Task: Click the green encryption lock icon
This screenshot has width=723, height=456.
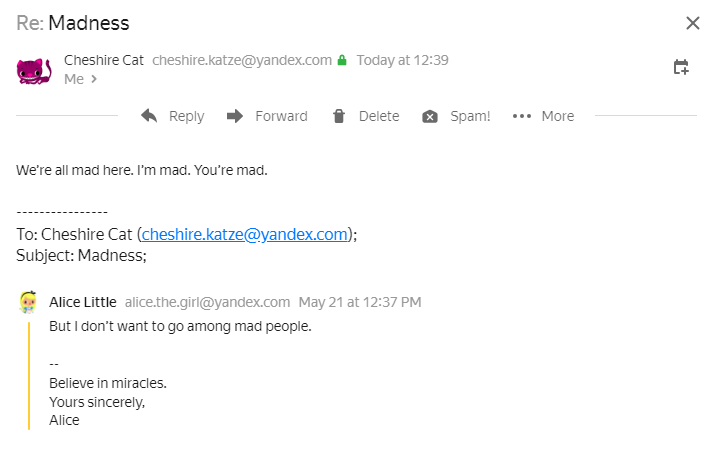Action: (342, 60)
